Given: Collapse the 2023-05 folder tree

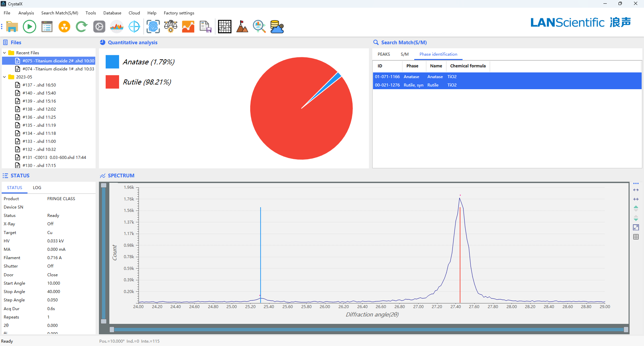Looking at the screenshot, I should click(x=5, y=77).
